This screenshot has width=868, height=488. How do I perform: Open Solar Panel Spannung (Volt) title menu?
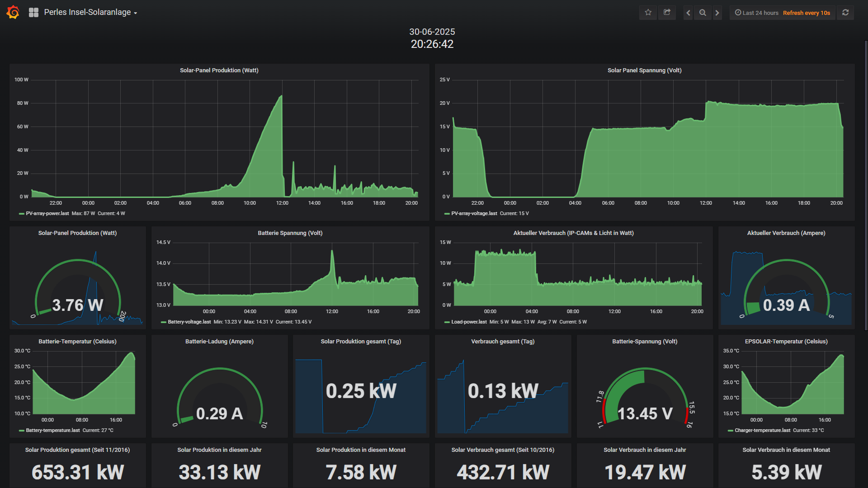[644, 70]
